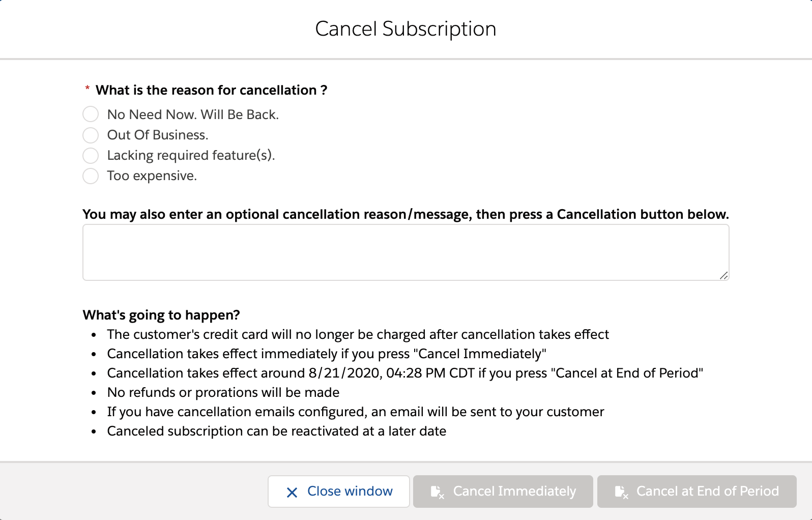Pick the "Lacking required feature(s)." radio option
This screenshot has width=812, height=520.
(91, 155)
